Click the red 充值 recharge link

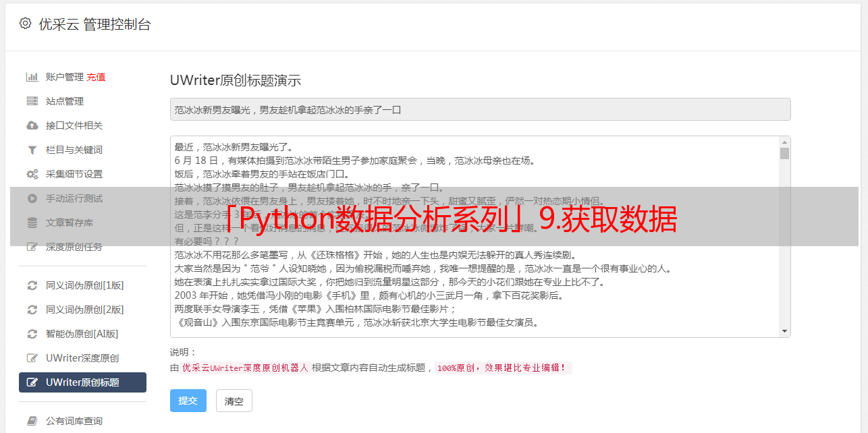pyautogui.click(x=96, y=77)
